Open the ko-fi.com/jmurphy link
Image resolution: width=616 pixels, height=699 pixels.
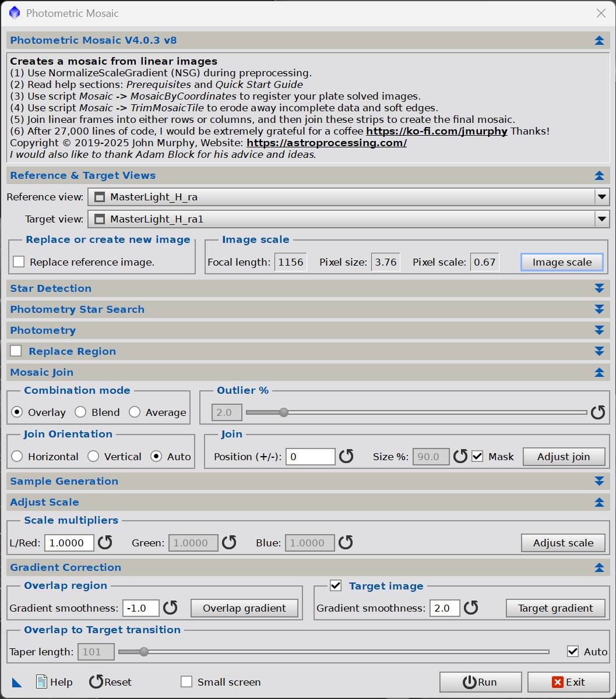[437, 131]
